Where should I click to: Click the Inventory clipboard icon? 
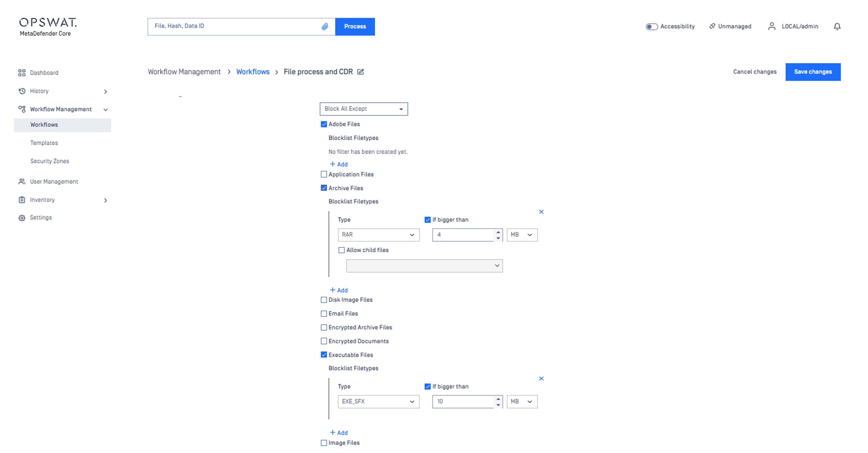tap(22, 200)
